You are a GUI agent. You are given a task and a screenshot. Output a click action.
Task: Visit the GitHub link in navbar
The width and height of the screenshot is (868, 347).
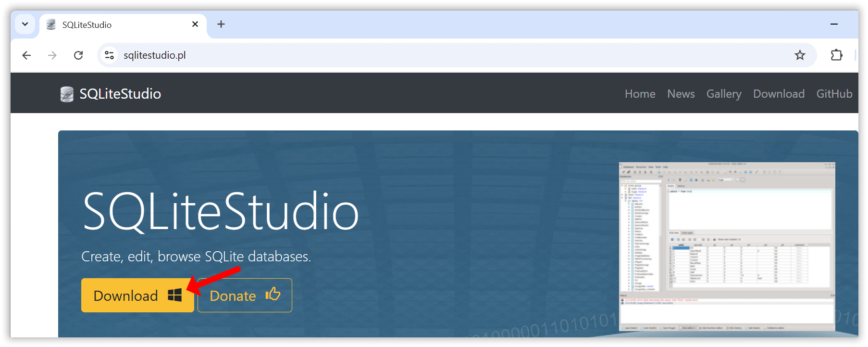coord(834,94)
